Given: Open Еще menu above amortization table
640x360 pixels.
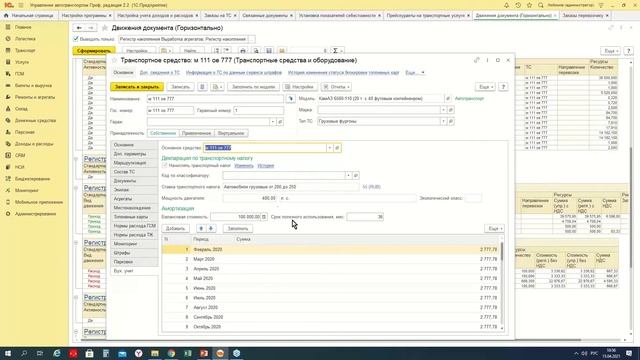Looking at the screenshot, I should [x=494, y=228].
